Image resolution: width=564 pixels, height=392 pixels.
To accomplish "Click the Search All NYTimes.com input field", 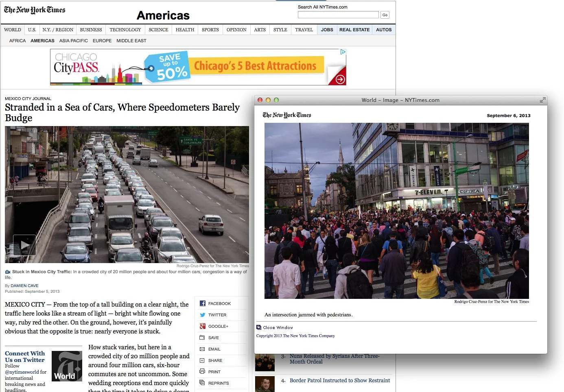I will (338, 14).
